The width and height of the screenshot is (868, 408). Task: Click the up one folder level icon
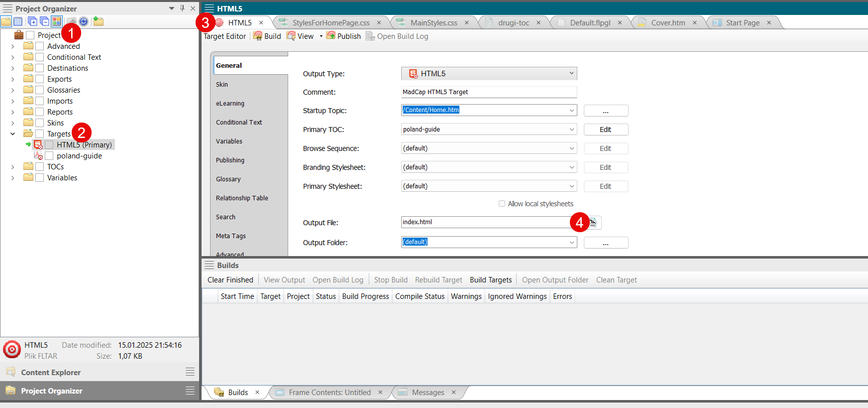coord(72,21)
